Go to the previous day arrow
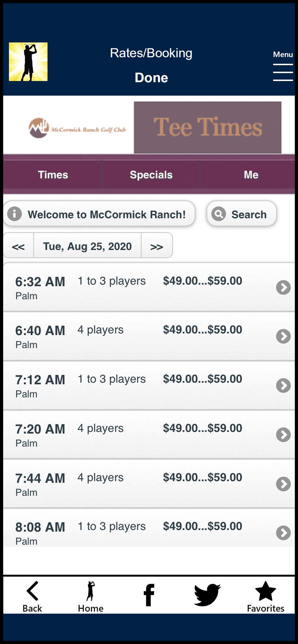The image size is (298, 644). coord(18,247)
